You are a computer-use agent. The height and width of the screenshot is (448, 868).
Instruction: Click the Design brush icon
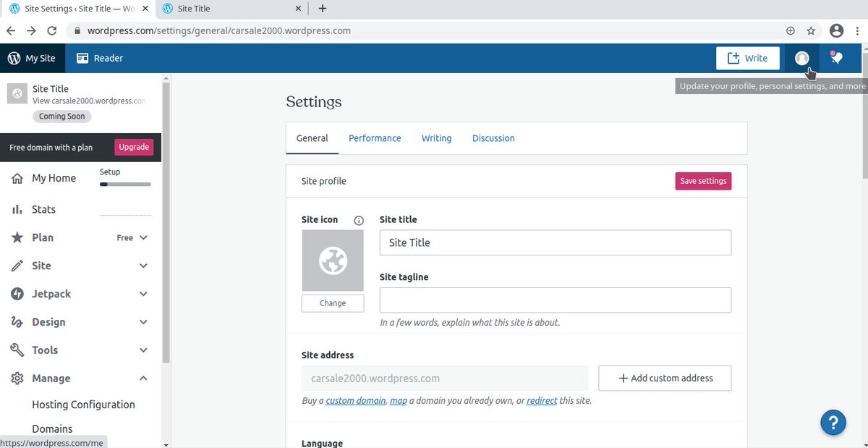(x=17, y=322)
